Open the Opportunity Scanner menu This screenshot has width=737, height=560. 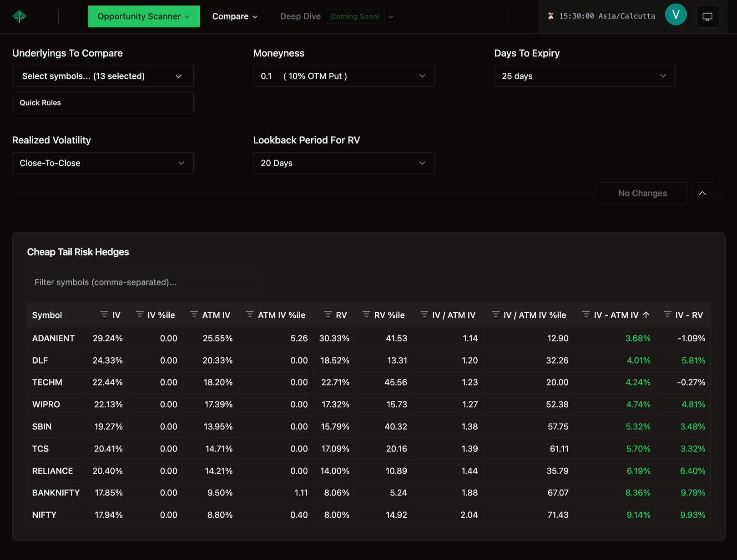pos(143,16)
